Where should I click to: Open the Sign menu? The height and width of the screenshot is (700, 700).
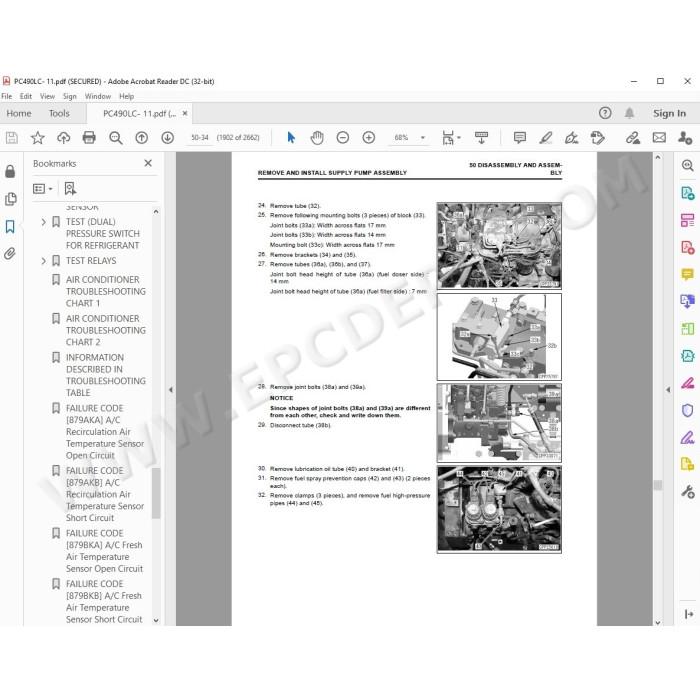pos(70,96)
